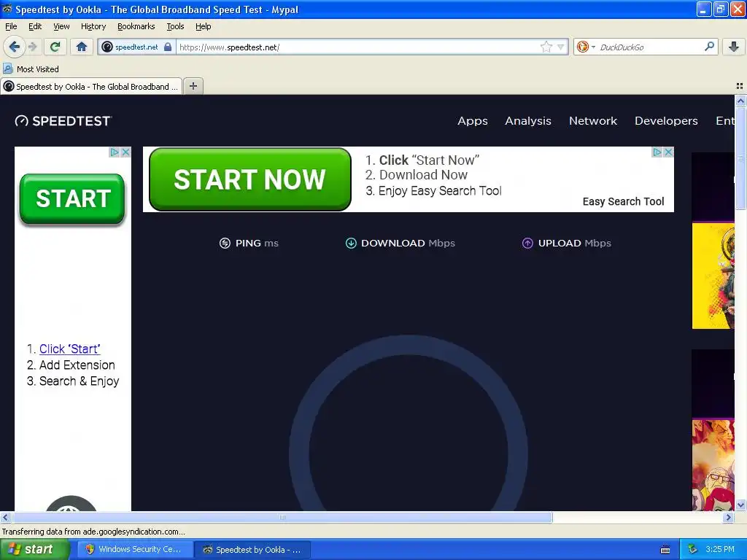
Task: Click the vertical scrollbar down arrow
Action: point(740,505)
